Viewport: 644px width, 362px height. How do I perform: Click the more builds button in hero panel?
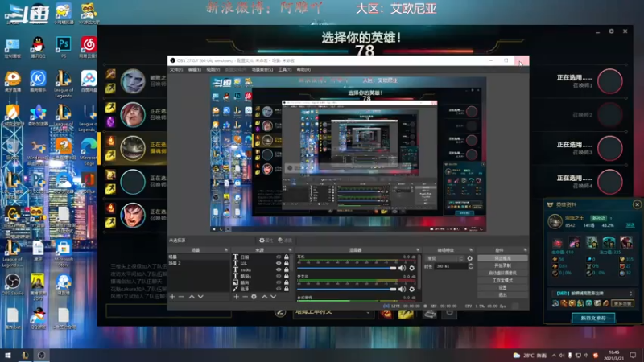(x=622, y=304)
